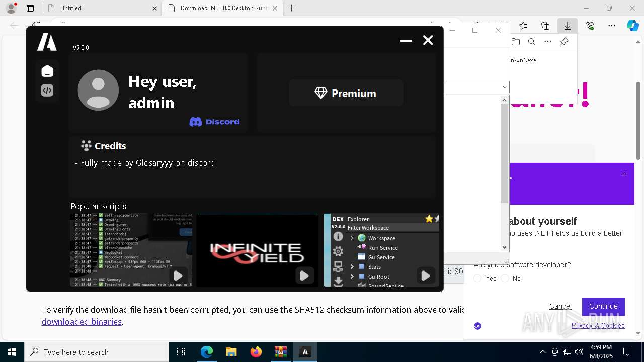Click Continue in the survey popup
This screenshot has width=644, height=362.
point(603,306)
